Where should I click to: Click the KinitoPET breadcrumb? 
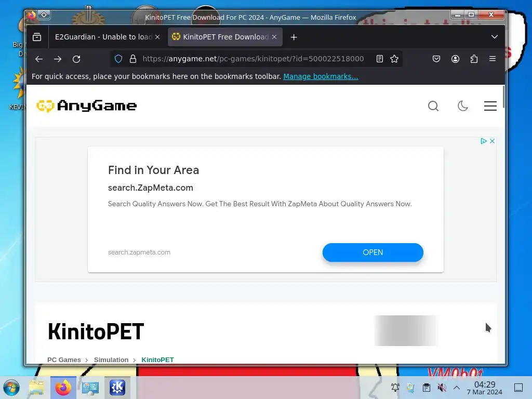(x=157, y=360)
